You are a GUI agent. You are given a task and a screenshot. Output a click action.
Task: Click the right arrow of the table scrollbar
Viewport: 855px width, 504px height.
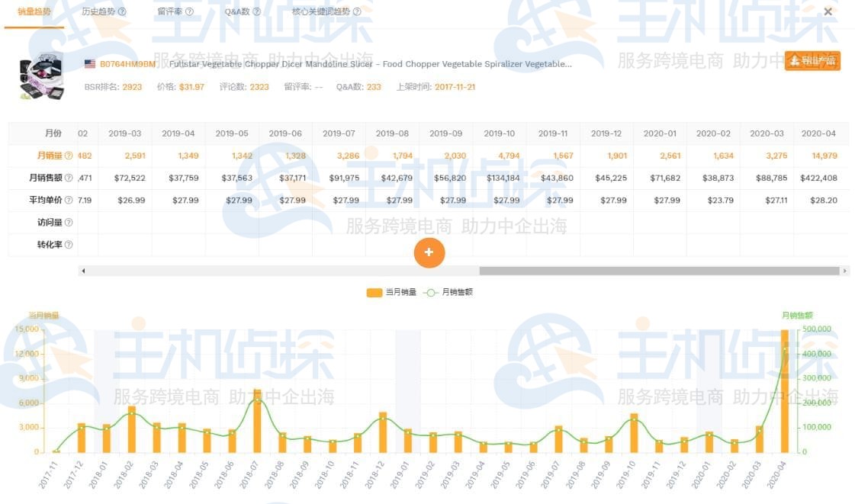tap(844, 269)
